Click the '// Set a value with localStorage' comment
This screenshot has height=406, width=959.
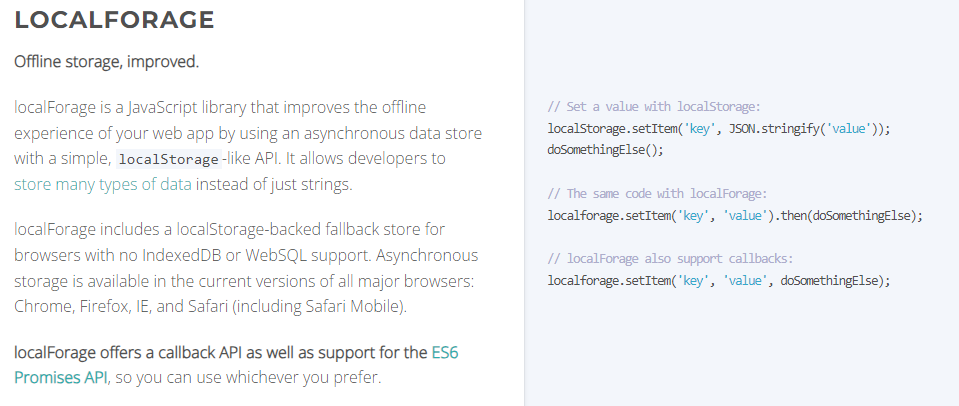pyautogui.click(x=654, y=107)
